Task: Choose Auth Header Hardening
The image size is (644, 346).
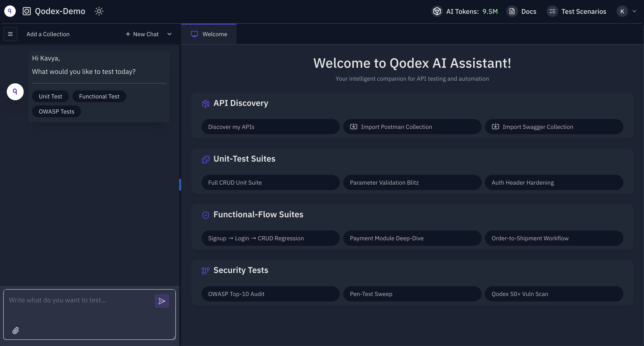Action: pos(554,182)
